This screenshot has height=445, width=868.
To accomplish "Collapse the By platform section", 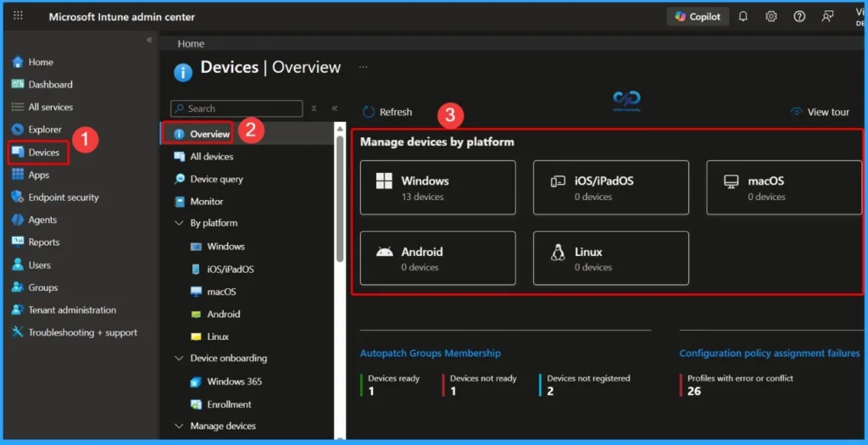I will click(x=179, y=223).
